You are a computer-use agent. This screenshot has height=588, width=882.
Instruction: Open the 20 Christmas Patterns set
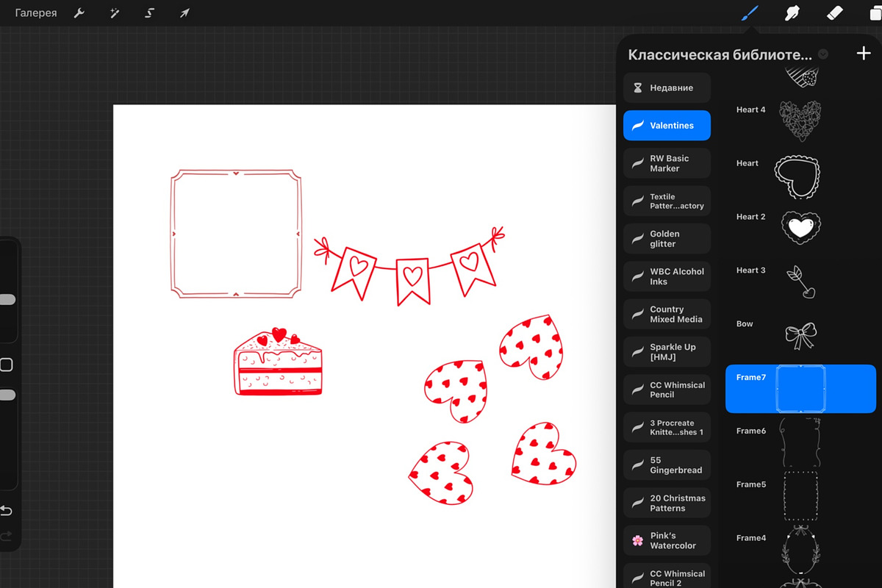tap(667, 503)
